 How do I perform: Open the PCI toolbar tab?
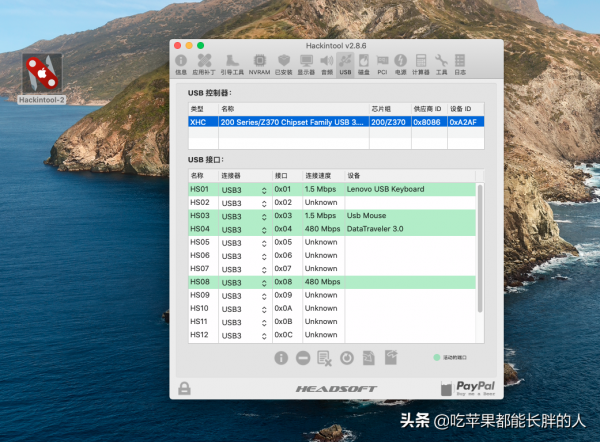[382, 64]
